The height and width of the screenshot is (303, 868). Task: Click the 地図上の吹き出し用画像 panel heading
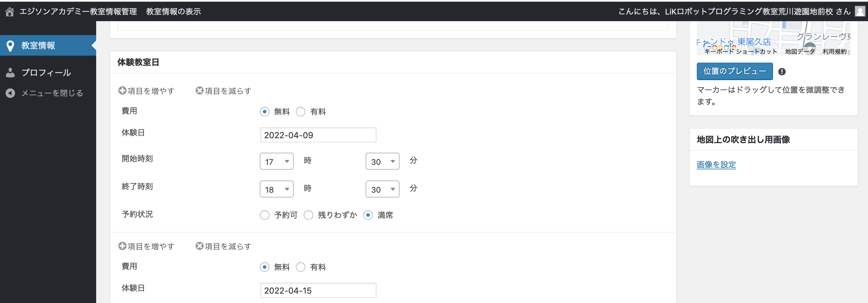coord(743,139)
